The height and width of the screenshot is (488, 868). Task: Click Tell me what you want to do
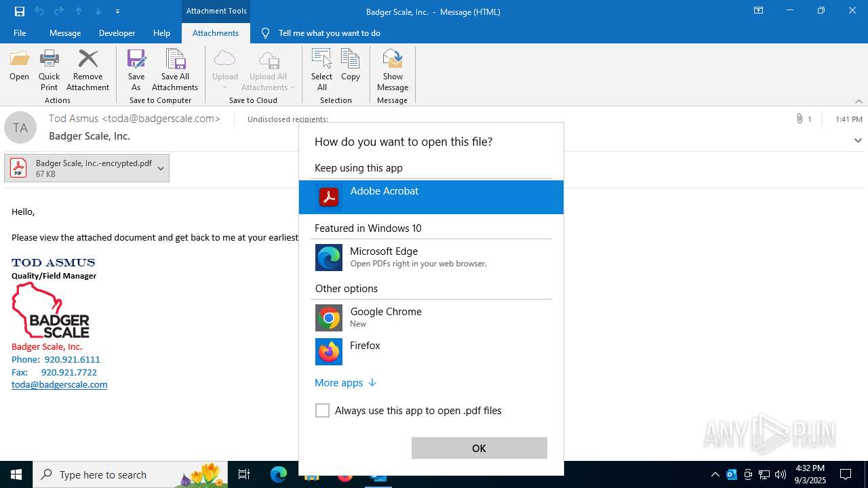click(x=330, y=33)
